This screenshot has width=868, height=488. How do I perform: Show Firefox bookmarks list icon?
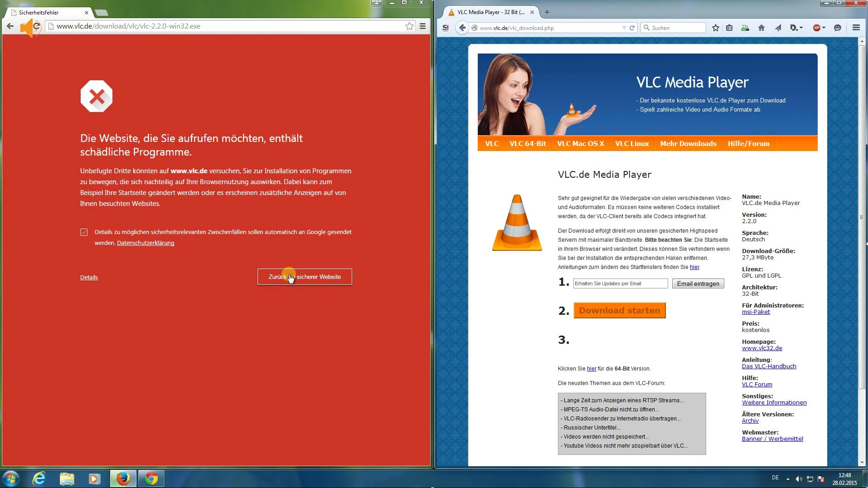point(729,28)
